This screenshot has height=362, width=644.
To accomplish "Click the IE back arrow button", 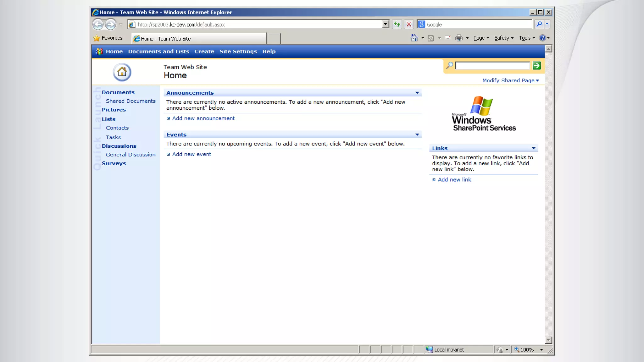I will point(98,24).
